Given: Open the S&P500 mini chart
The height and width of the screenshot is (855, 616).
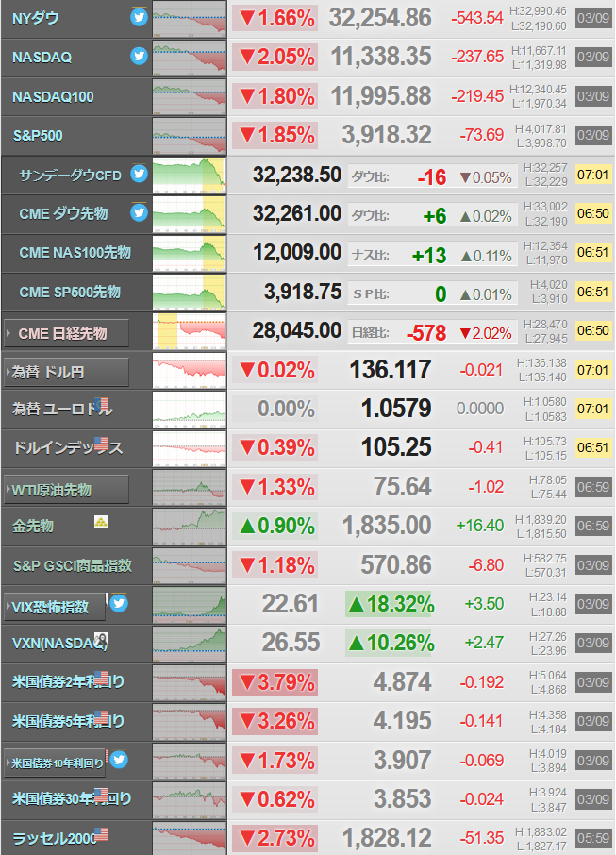Looking at the screenshot, I should point(190,136).
